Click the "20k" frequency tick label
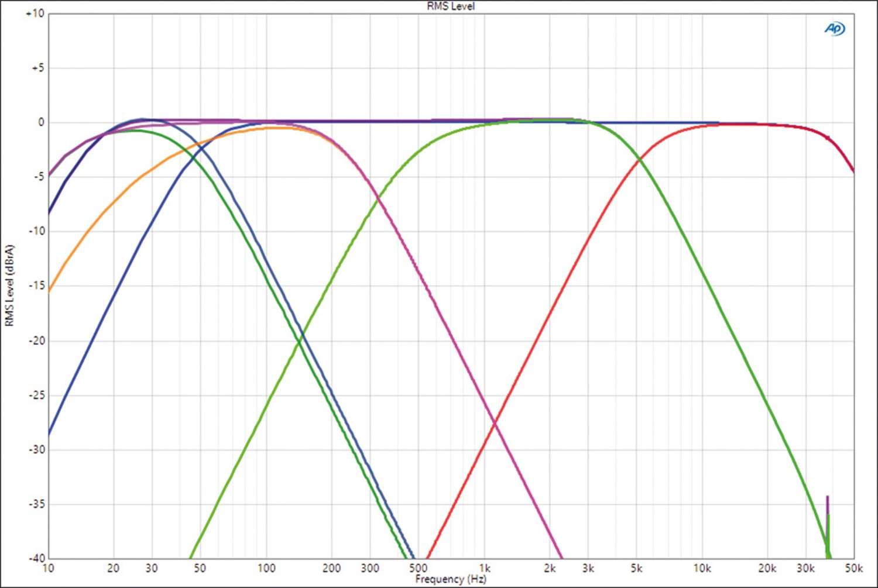The height and width of the screenshot is (588, 878). tap(767, 568)
